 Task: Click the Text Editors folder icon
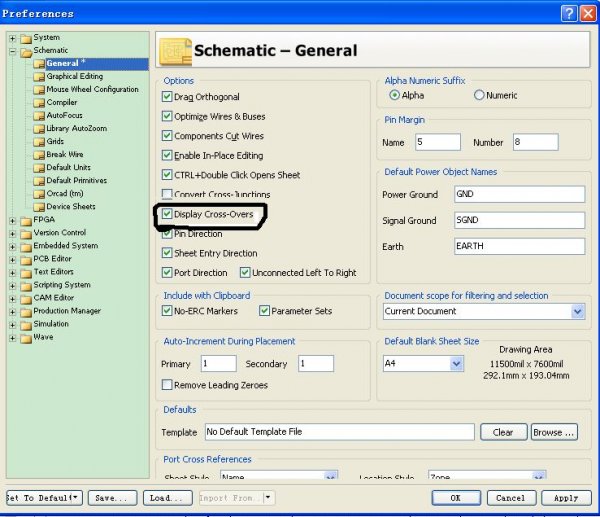(26, 273)
